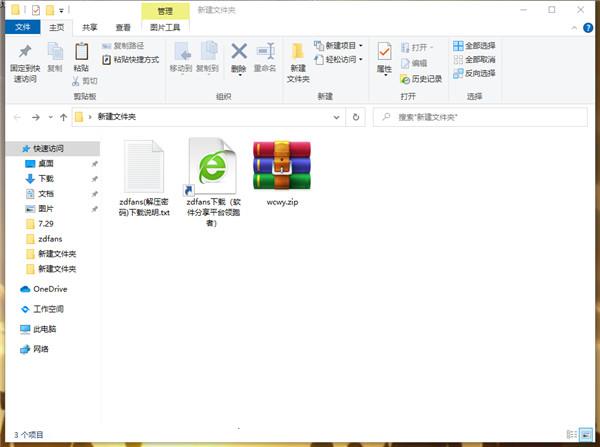Create a New folder via ribbon icon
The height and width of the screenshot is (447, 600).
[298, 51]
